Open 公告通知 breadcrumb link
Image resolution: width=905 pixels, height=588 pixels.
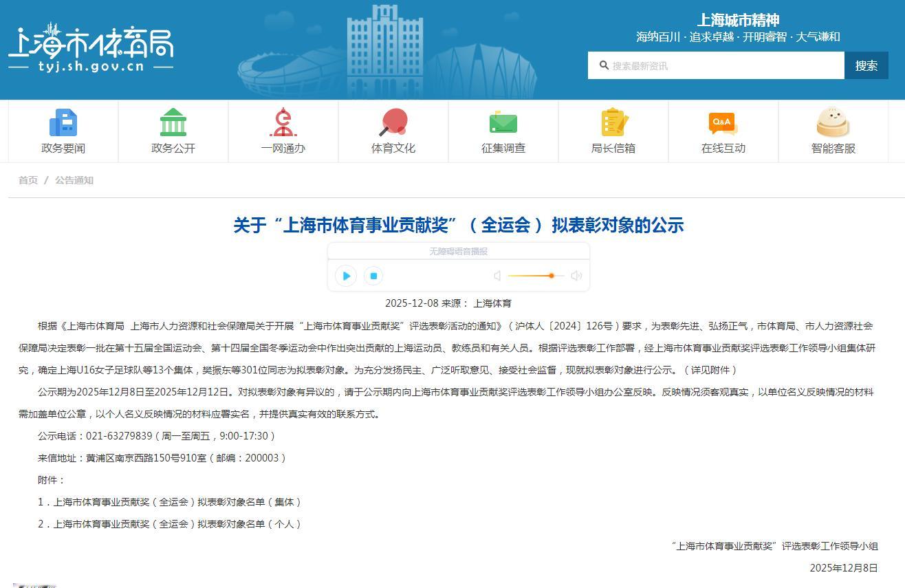click(74, 180)
